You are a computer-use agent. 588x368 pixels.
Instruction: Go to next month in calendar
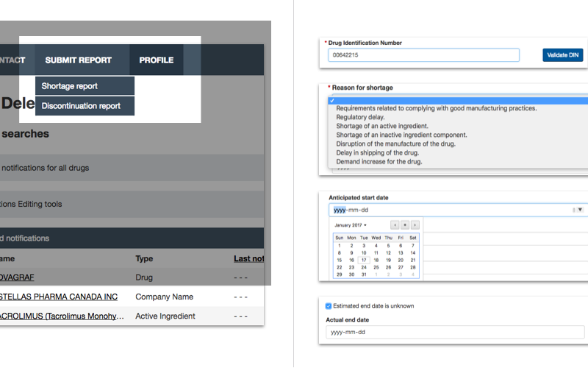(x=415, y=224)
